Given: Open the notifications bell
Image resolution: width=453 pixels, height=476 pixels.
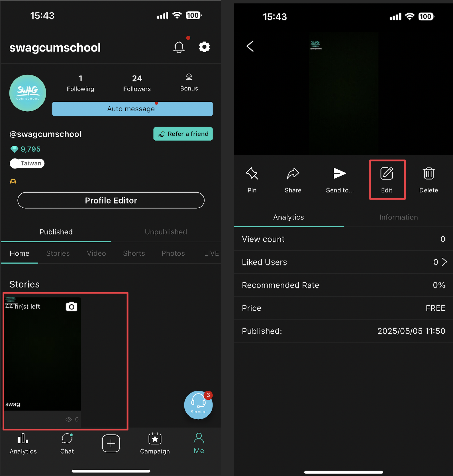Looking at the screenshot, I should tap(179, 47).
